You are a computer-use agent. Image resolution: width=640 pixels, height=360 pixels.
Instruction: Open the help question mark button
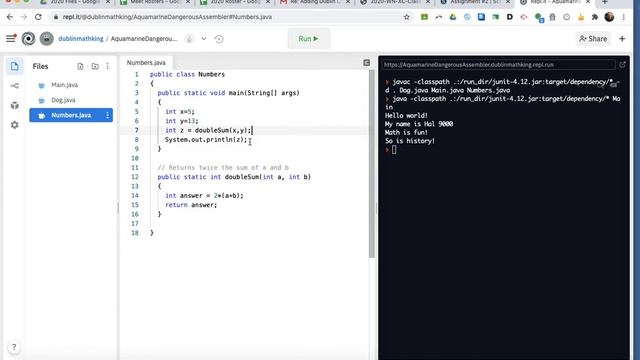14,347
